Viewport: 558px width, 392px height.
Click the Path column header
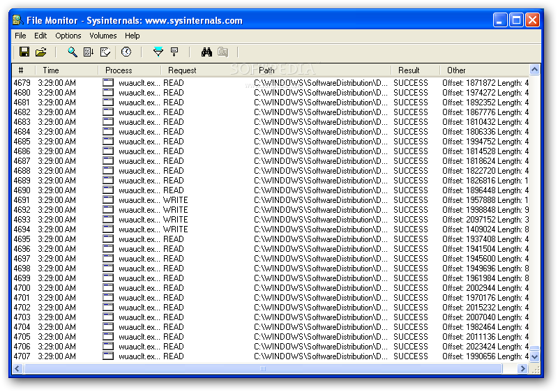[321, 70]
